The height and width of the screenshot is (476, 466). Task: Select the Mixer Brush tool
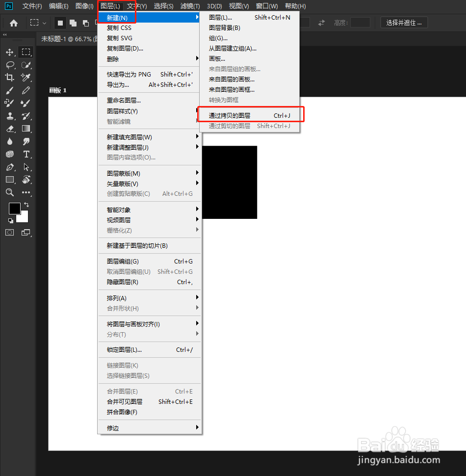(26, 103)
